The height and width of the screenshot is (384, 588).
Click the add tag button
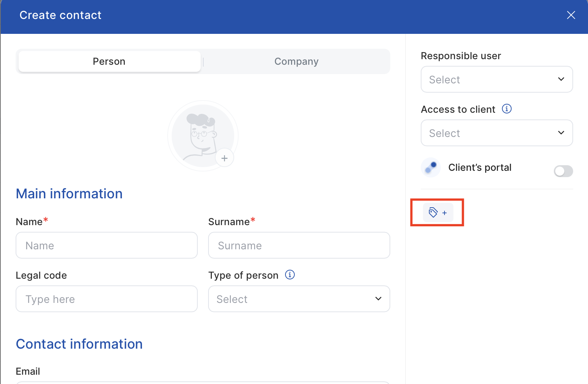coord(438,212)
